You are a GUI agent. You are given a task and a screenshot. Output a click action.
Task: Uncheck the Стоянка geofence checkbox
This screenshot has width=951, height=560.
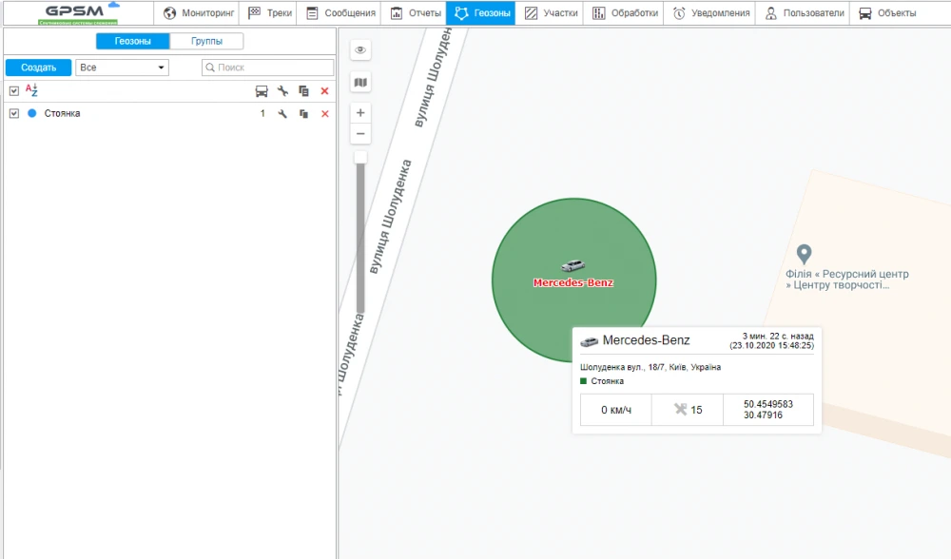coord(14,113)
